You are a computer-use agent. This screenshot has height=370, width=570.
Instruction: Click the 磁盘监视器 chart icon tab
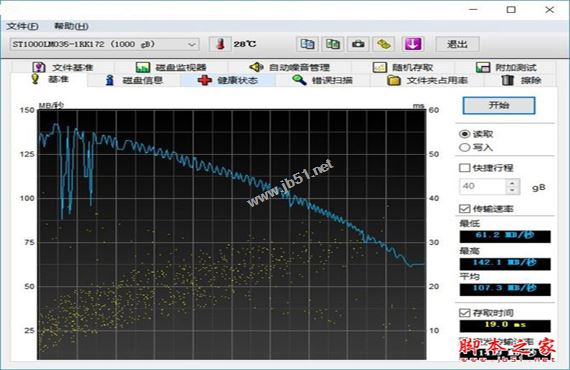point(143,67)
